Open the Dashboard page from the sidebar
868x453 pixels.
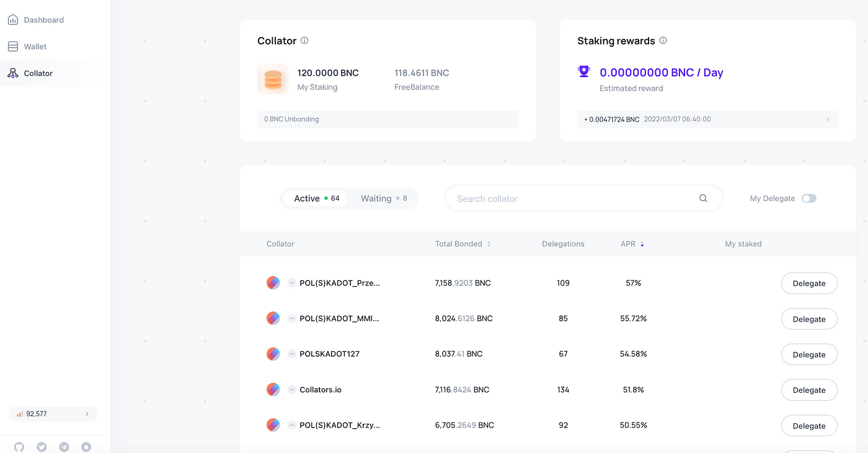point(43,20)
